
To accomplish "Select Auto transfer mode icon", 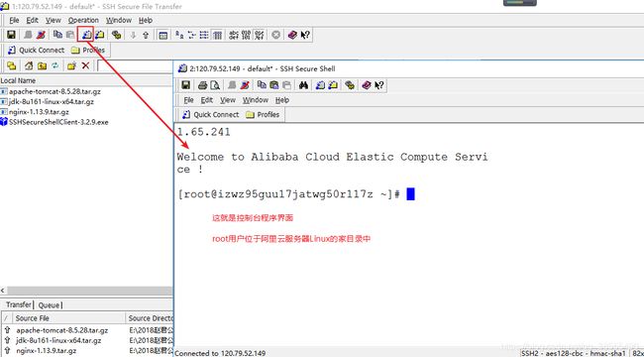I will point(260,35).
